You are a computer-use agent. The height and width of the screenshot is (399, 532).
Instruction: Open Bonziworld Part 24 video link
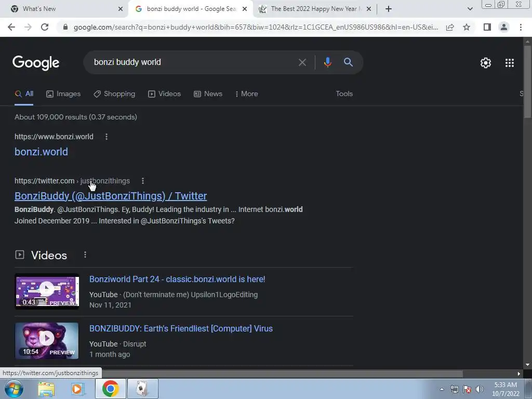pos(177,279)
